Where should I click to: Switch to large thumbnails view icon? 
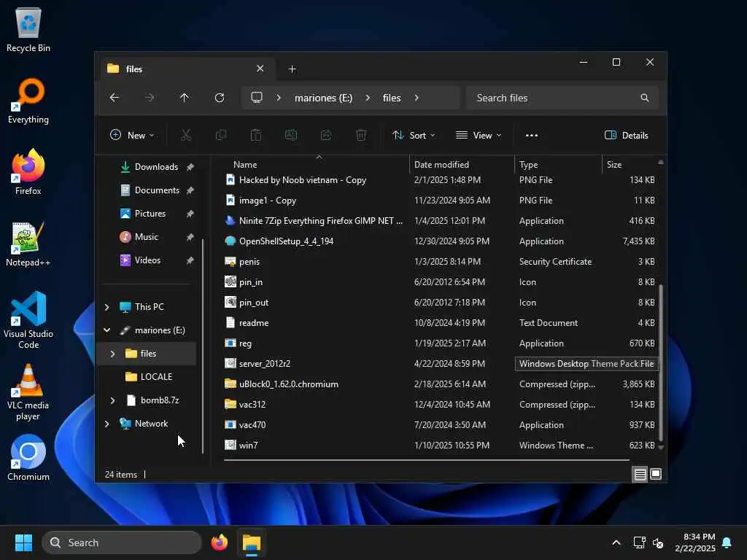click(656, 474)
